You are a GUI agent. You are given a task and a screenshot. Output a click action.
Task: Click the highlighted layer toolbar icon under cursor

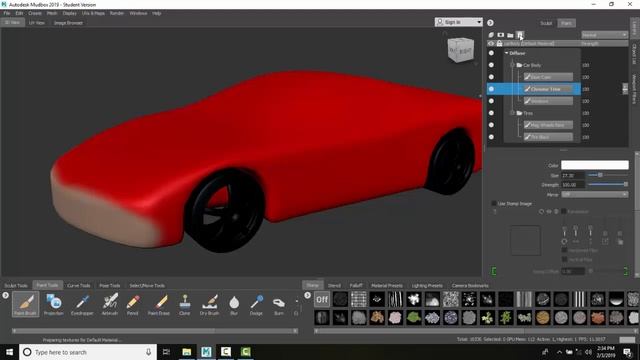point(520,35)
